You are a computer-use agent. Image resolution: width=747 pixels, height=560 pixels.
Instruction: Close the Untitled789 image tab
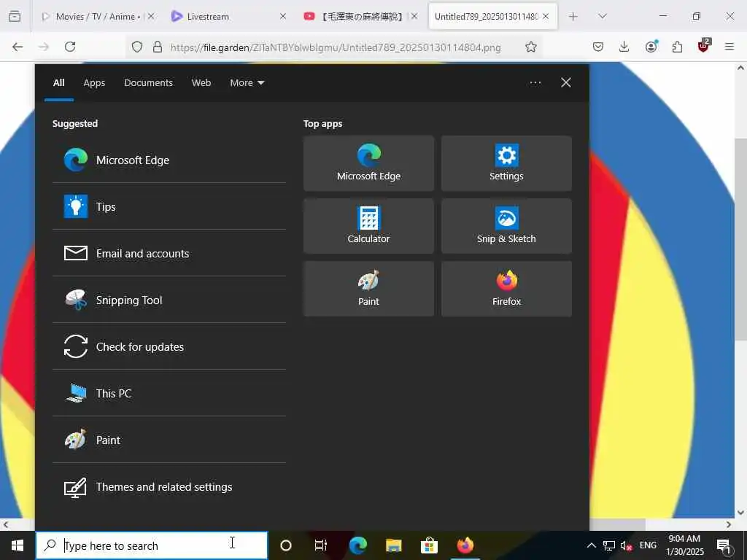pyautogui.click(x=546, y=16)
